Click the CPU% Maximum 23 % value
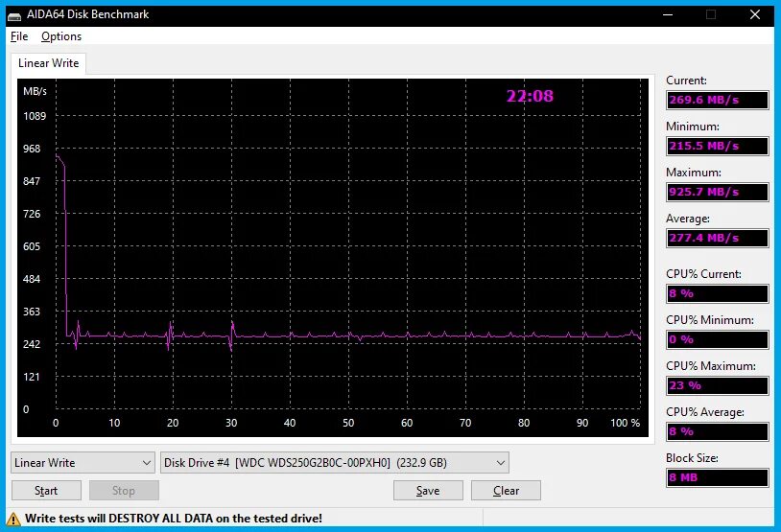The height and width of the screenshot is (532, 781). [x=718, y=385]
